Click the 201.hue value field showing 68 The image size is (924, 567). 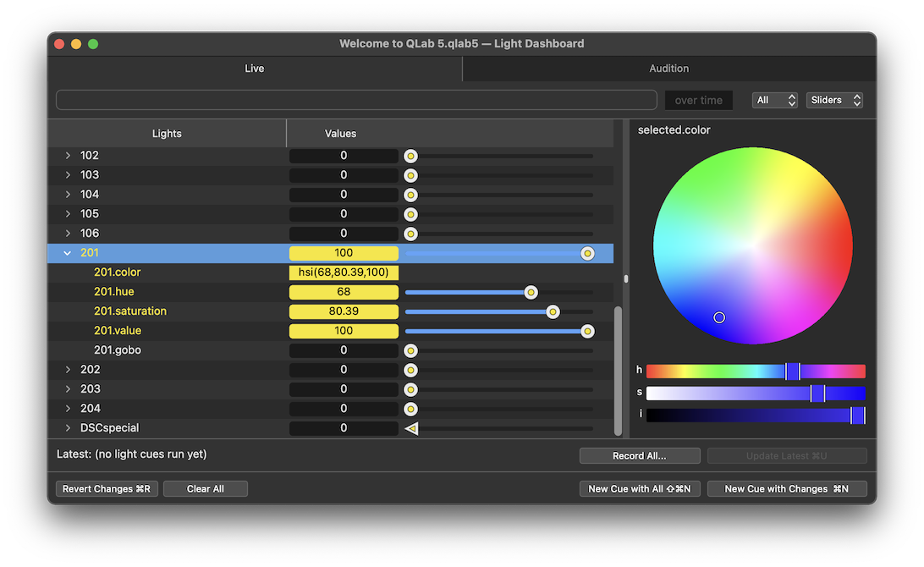click(x=344, y=291)
